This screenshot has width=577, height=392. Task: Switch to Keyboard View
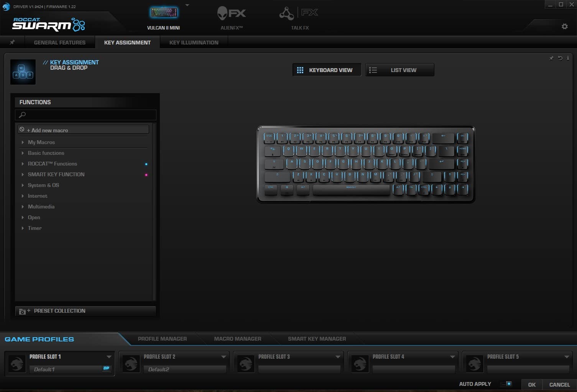[x=327, y=70]
